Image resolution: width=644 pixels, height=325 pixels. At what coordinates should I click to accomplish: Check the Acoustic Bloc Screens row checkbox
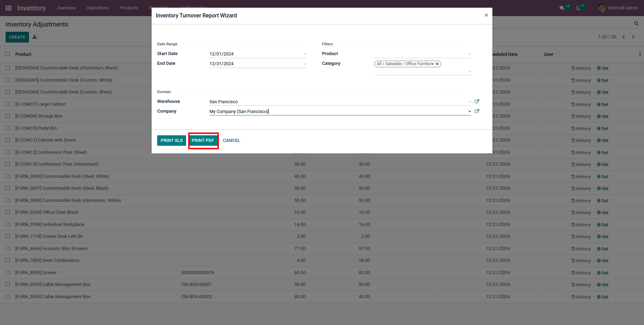8,248
